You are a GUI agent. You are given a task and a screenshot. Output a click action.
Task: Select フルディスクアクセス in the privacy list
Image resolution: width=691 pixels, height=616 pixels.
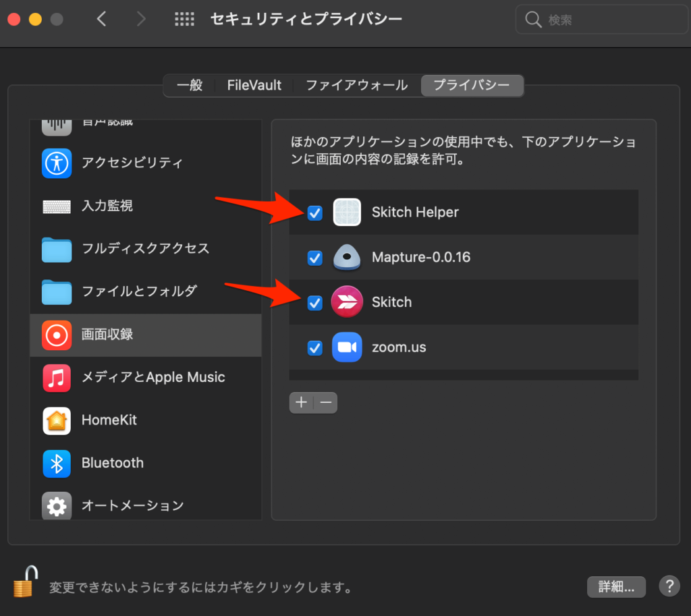coord(146,248)
